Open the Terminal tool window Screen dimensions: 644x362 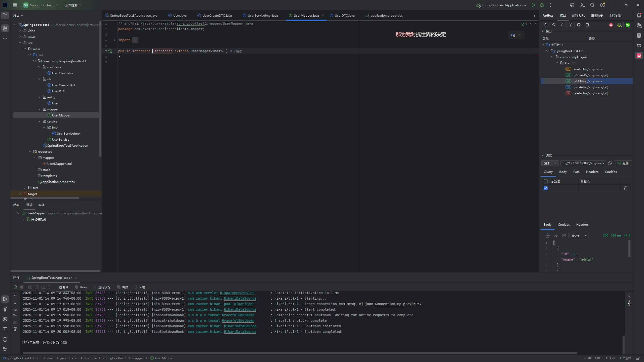(x=5, y=329)
